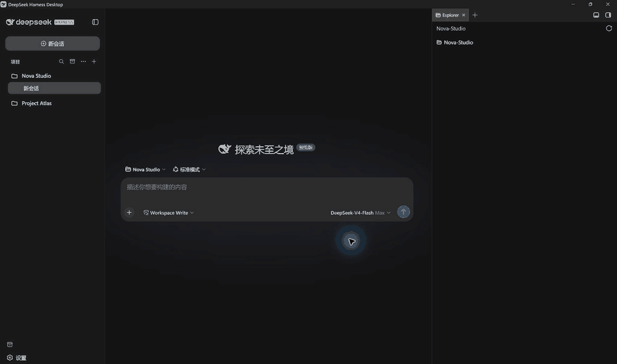Open the icon above the settings entry
The width and height of the screenshot is (617, 364).
(x=10, y=344)
